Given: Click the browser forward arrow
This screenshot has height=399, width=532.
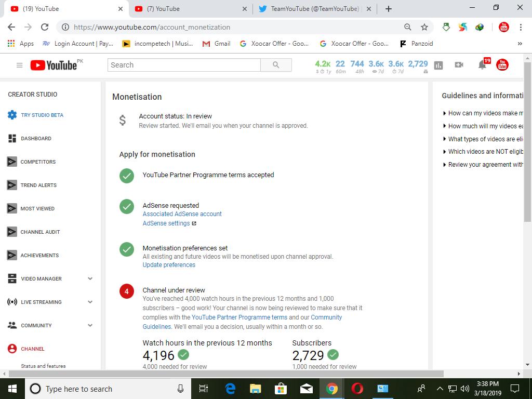Looking at the screenshot, I should click(x=28, y=27).
